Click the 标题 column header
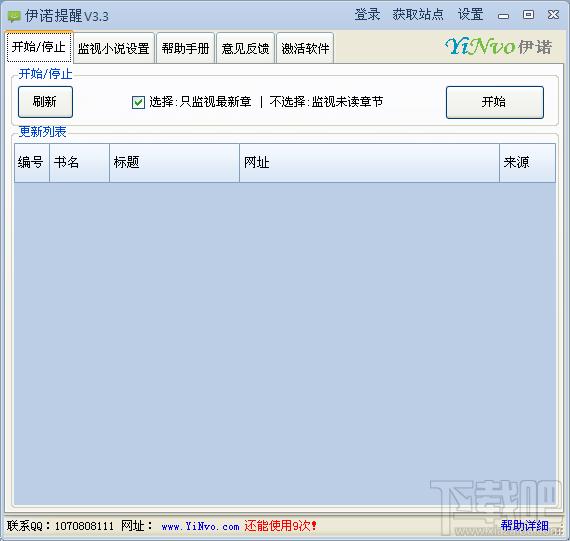Screen dimensions: 570x541 [x=174, y=163]
